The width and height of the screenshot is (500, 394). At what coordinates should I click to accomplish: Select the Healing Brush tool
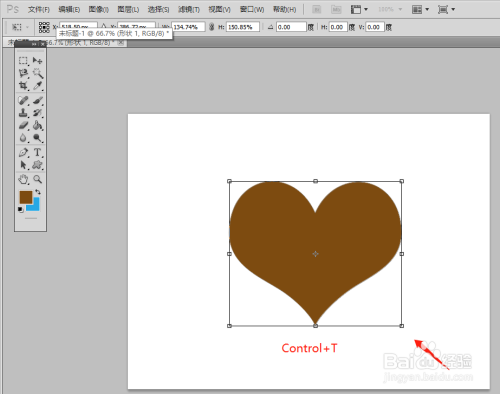pyautogui.click(x=23, y=100)
